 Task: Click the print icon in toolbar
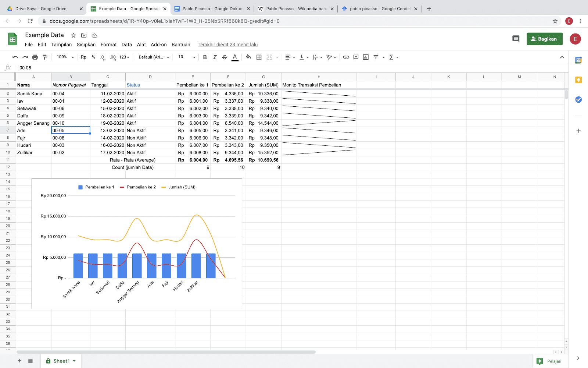(x=35, y=57)
